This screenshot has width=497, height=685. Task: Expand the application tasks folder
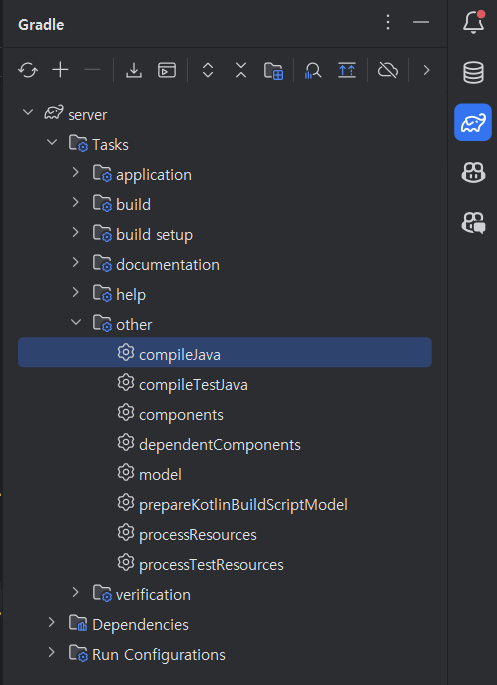pos(76,172)
